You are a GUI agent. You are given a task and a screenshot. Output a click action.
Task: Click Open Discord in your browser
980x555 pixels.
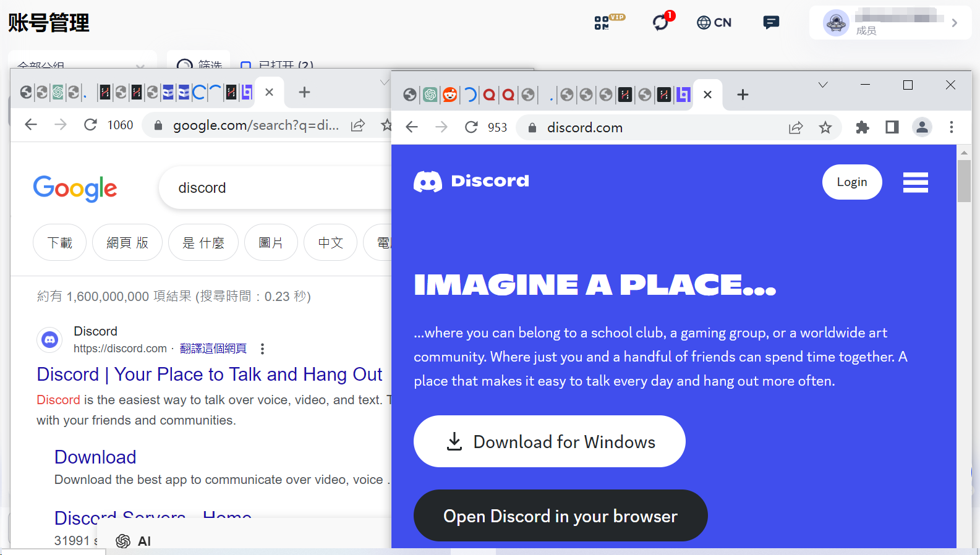561,515
